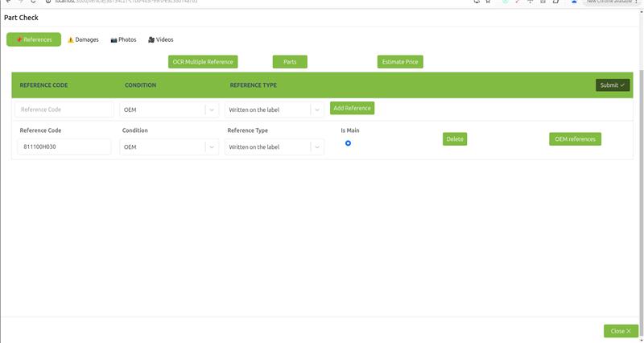Click the Estimate Price button
Image resolution: width=644 pixels, height=343 pixels.
pyautogui.click(x=400, y=62)
